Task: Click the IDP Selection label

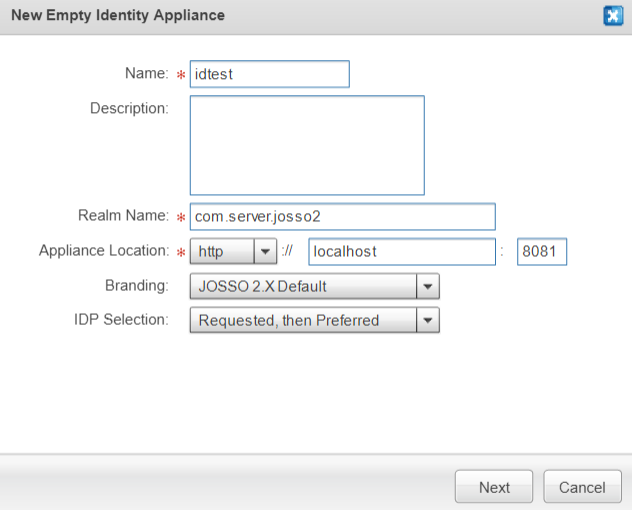Action: (x=121, y=319)
